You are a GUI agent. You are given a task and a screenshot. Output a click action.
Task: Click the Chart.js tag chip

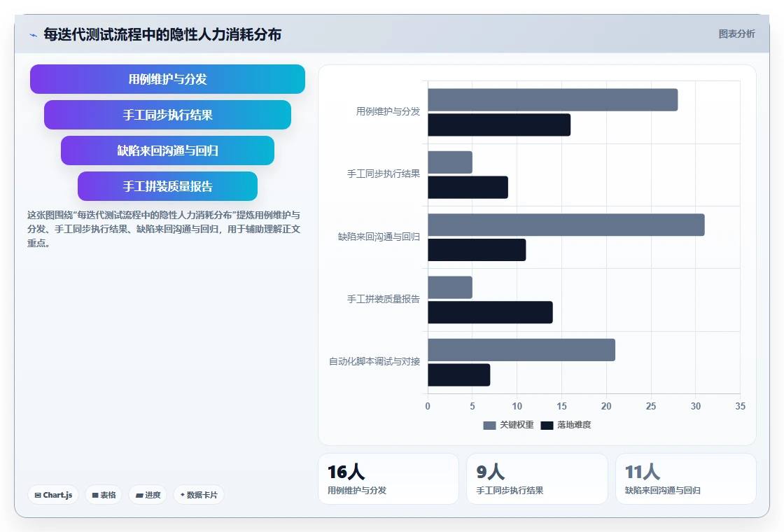point(53,495)
